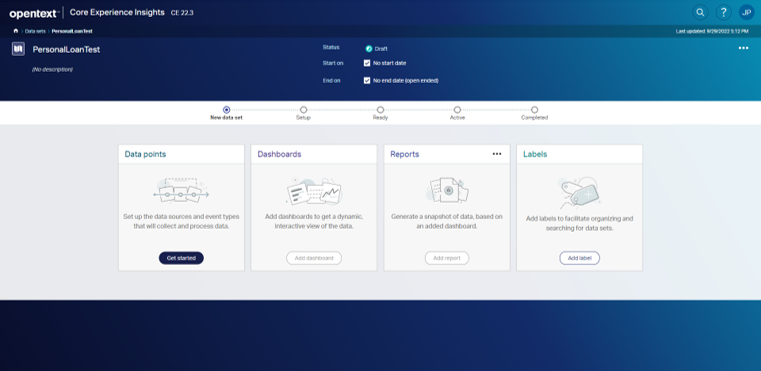Click the Data points pipeline illustration

pos(181,191)
